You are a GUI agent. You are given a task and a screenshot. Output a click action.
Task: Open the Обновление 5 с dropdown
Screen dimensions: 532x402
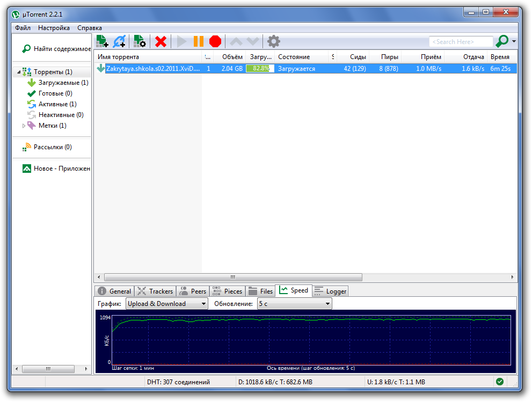295,304
